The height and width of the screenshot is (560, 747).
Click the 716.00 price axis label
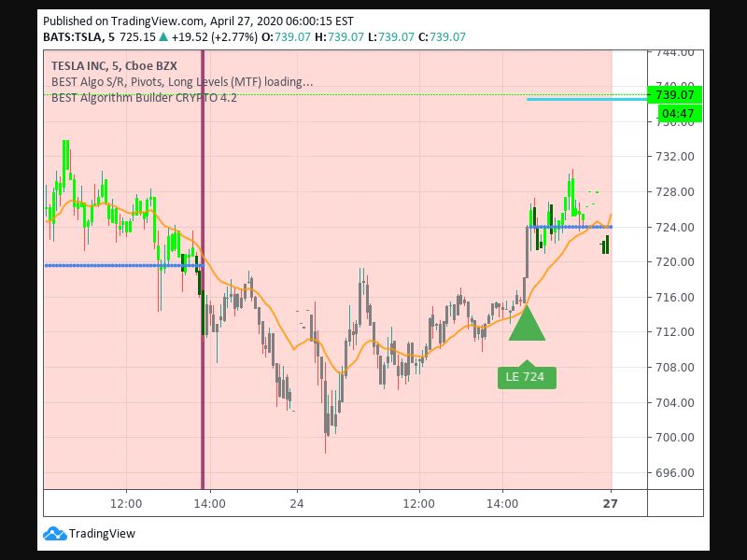point(675,297)
